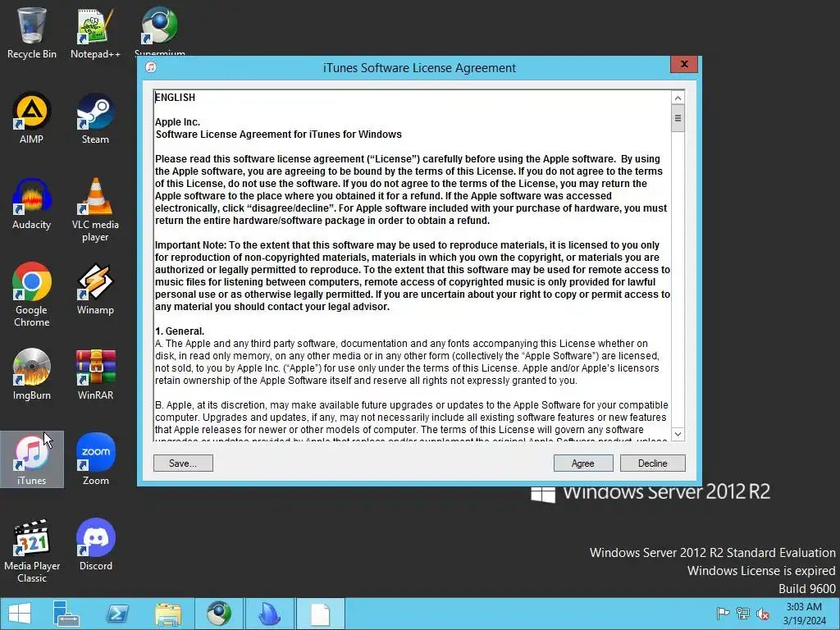Open the Supermium desktop shortcut
This screenshot has width=840, height=630.
tap(160, 31)
